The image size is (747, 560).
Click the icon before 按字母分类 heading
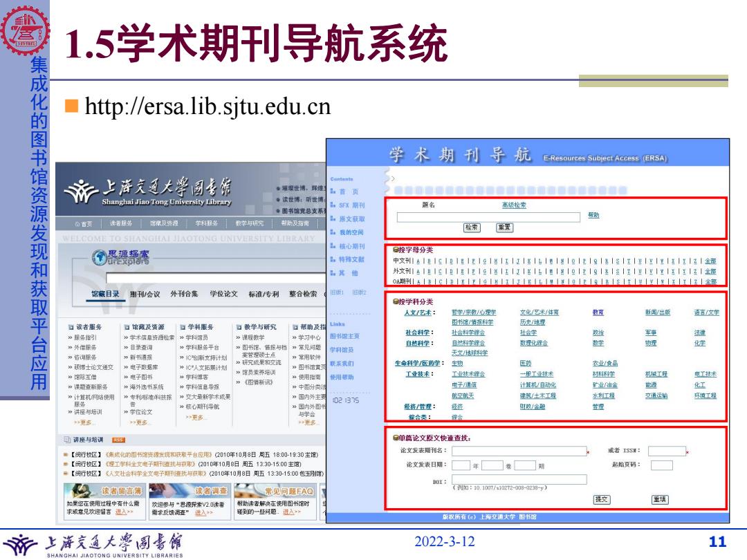396,250
